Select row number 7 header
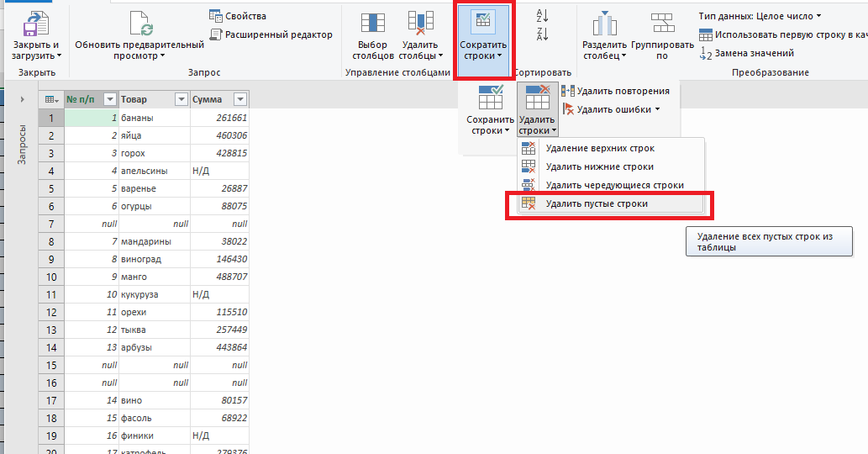 51,224
